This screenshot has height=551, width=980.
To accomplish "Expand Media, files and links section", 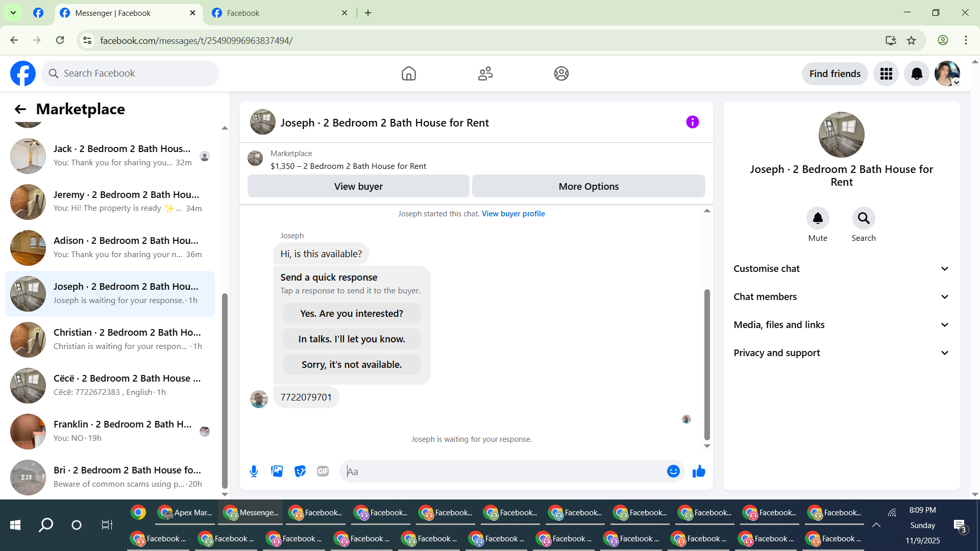I will point(841,325).
